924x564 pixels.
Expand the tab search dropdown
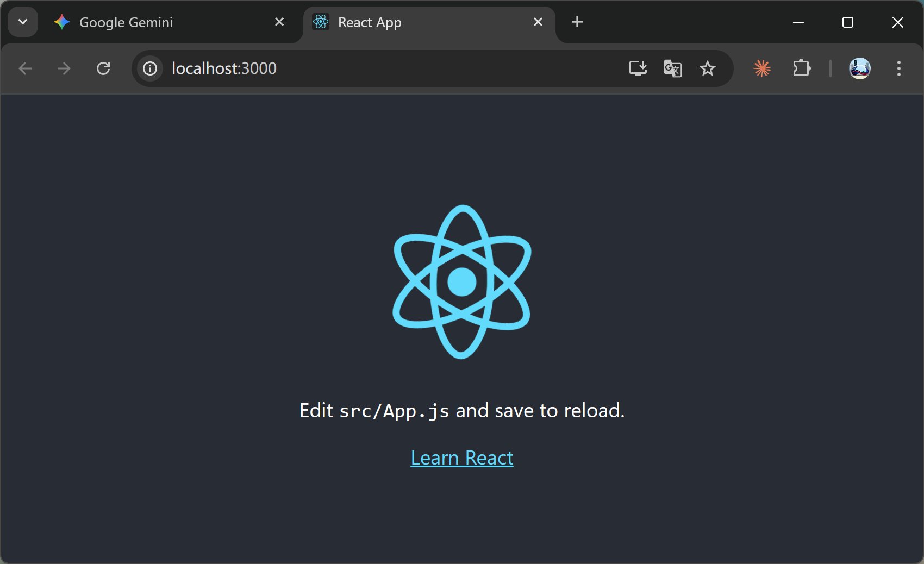pos(23,22)
